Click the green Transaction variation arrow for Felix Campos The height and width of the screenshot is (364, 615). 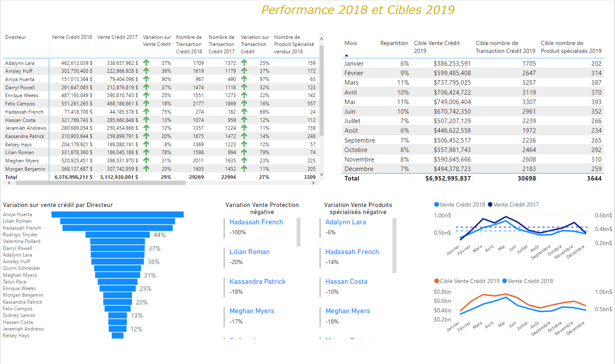244,103
